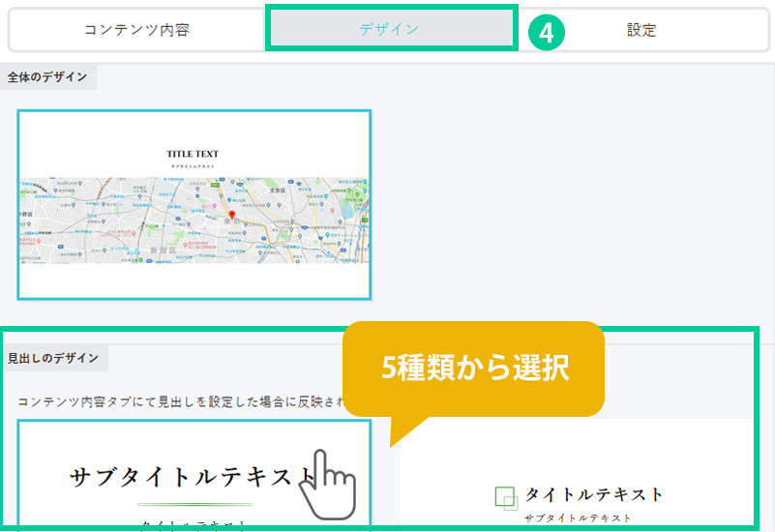775x532 pixels.
Task: Click the green underline below サブタイトルテキスト heading
Action: pos(194,504)
